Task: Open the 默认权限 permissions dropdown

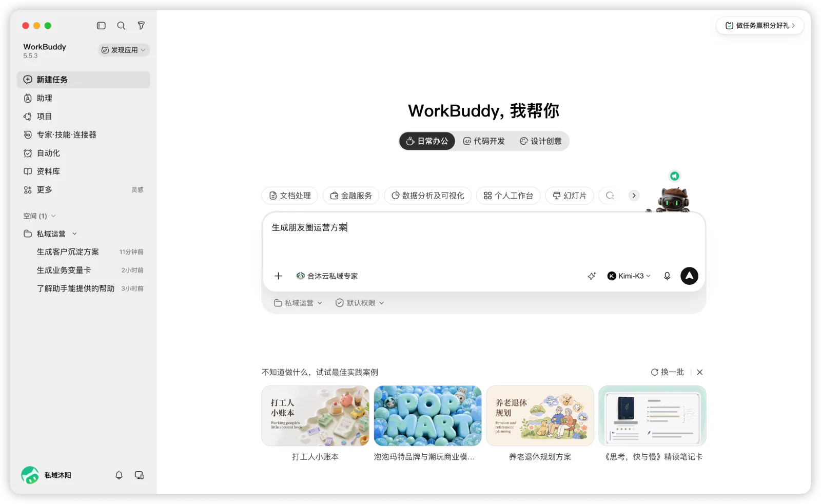Action: click(x=360, y=303)
